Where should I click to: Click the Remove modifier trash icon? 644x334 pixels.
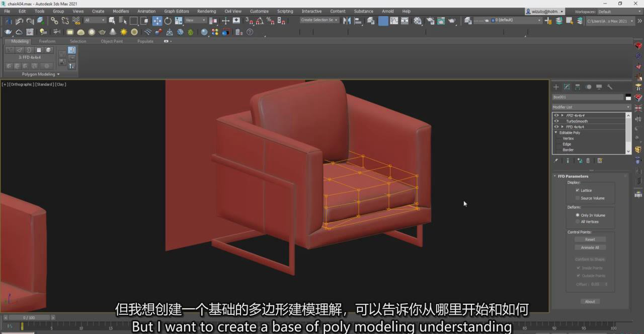pyautogui.click(x=588, y=161)
